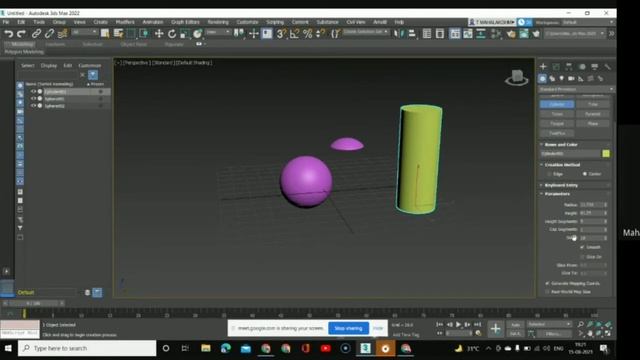Viewport: 640px width, 360px height.
Task: Toggle the 3D Snaps button
Action: point(281,34)
